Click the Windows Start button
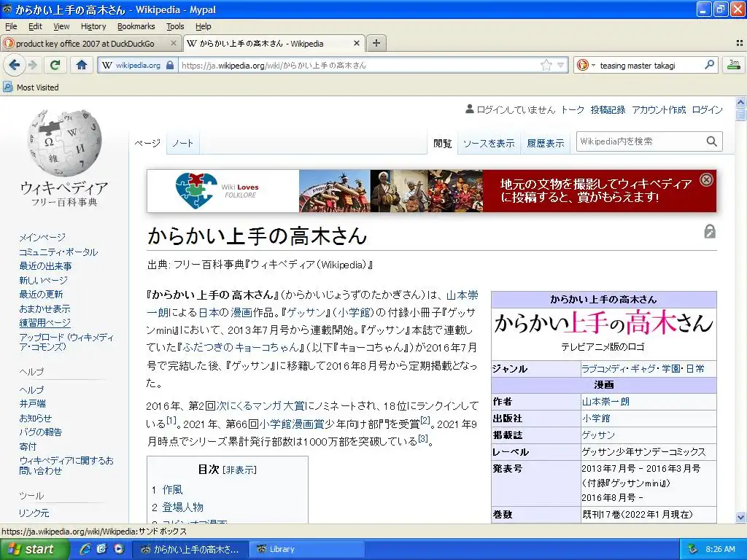This screenshot has width=747, height=560. tap(34, 549)
